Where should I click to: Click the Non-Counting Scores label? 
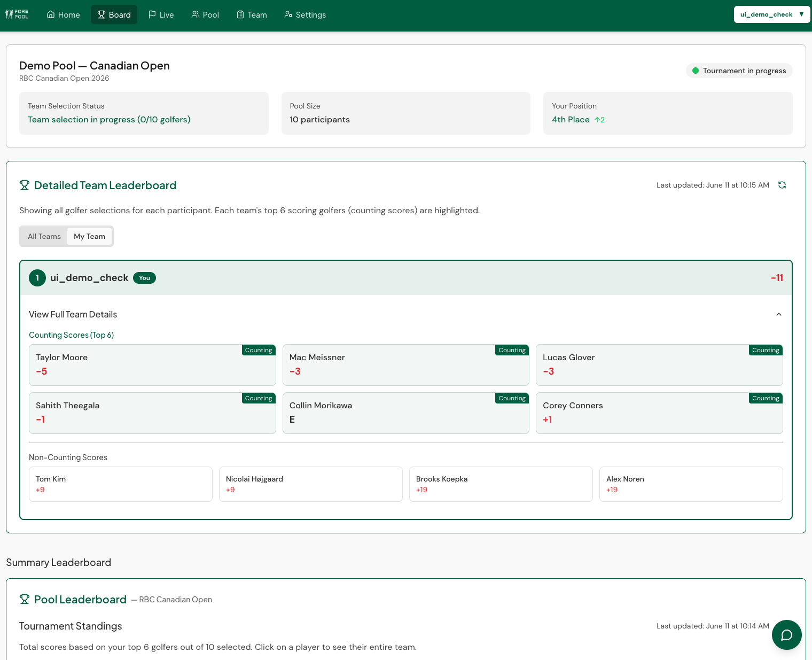[x=68, y=457]
